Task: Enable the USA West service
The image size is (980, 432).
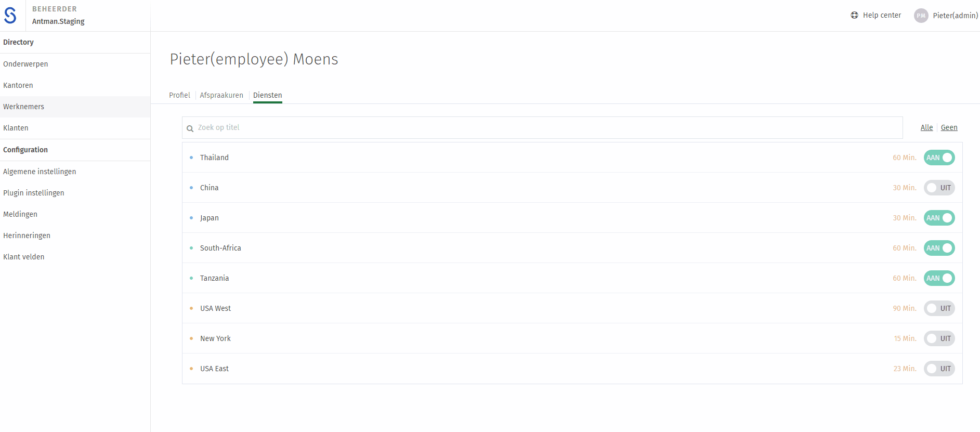Action: 939,308
